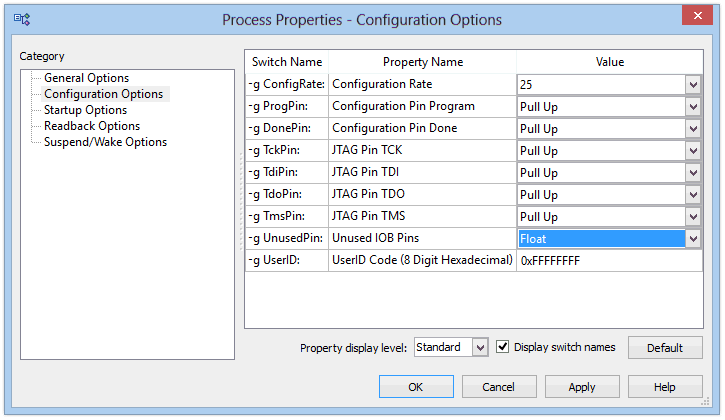Image resolution: width=725 pixels, height=420 pixels.
Task: Reset values with the Default button
Action: click(665, 348)
